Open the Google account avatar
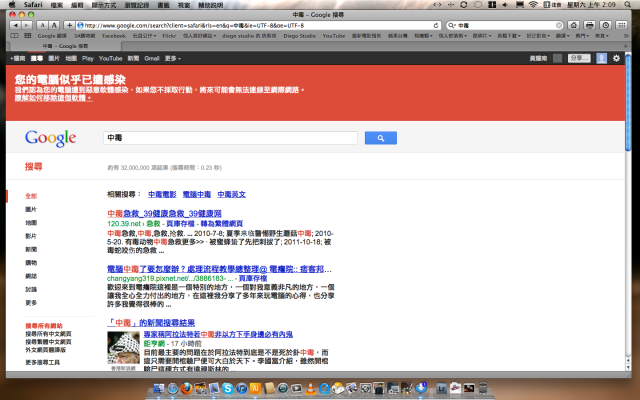The width and height of the screenshot is (640, 400). click(602, 58)
